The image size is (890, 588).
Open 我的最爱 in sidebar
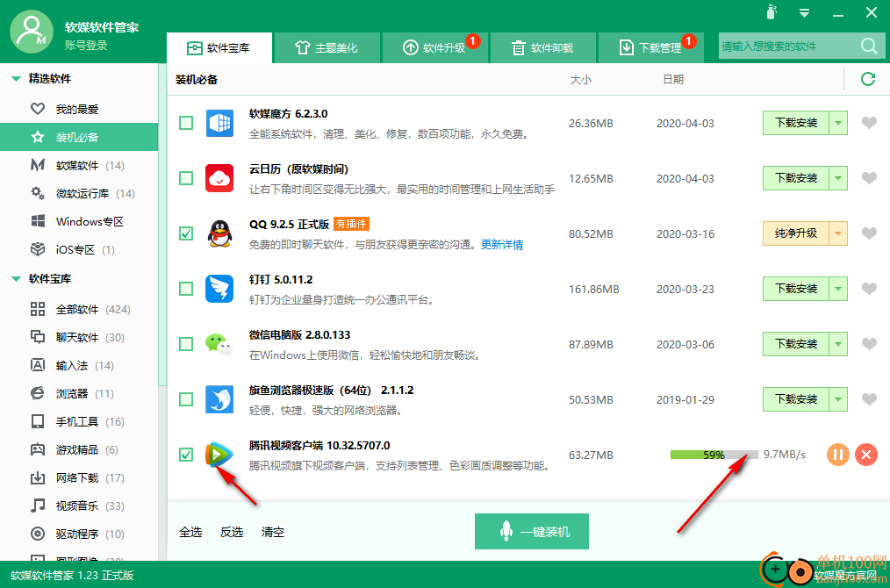click(x=79, y=109)
